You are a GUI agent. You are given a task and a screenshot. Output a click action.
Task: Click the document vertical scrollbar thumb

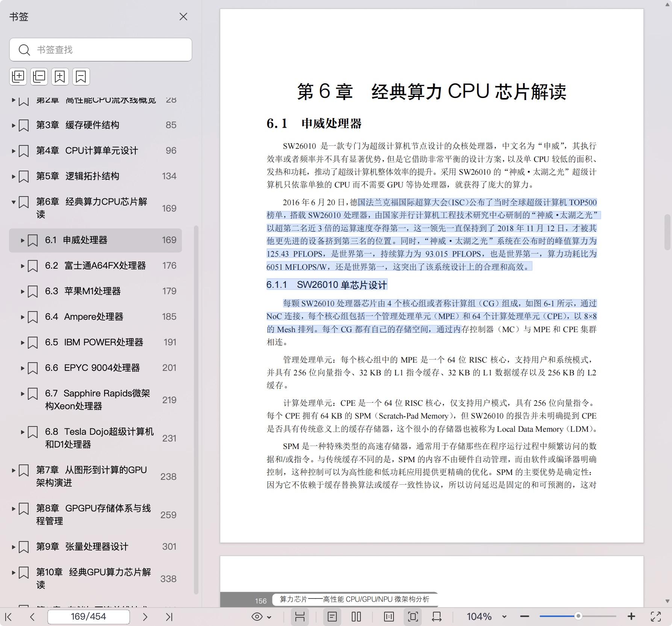[667, 232]
